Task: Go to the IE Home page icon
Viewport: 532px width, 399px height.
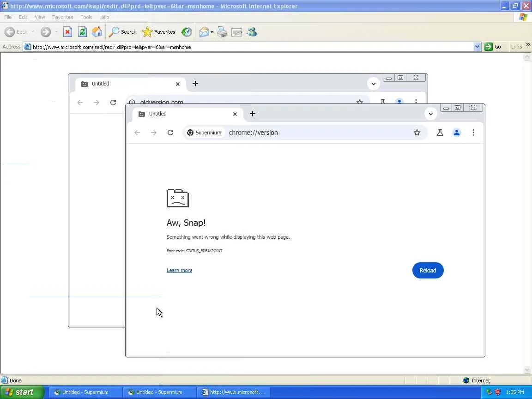Action: [97, 32]
